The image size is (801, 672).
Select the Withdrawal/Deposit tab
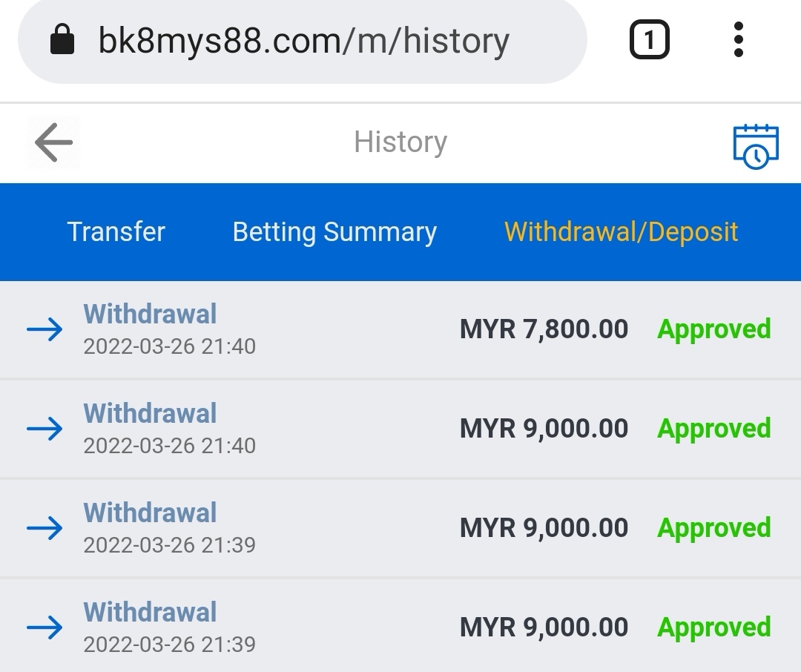click(x=621, y=232)
